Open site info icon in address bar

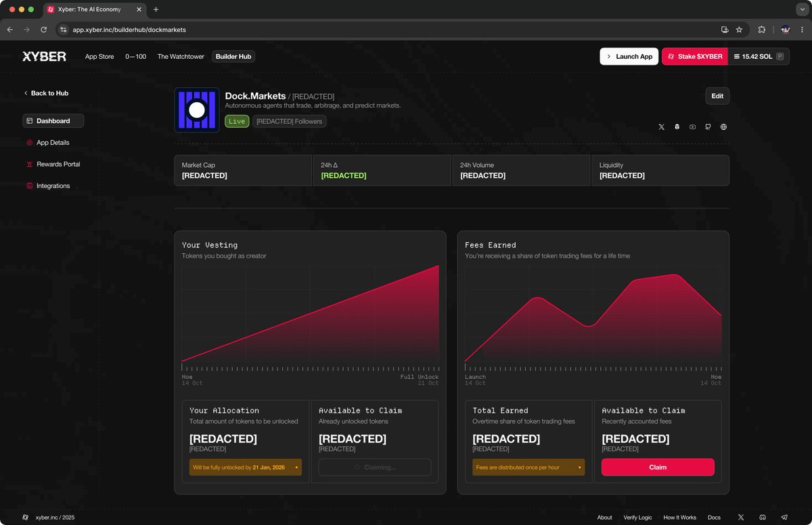pyautogui.click(x=64, y=30)
